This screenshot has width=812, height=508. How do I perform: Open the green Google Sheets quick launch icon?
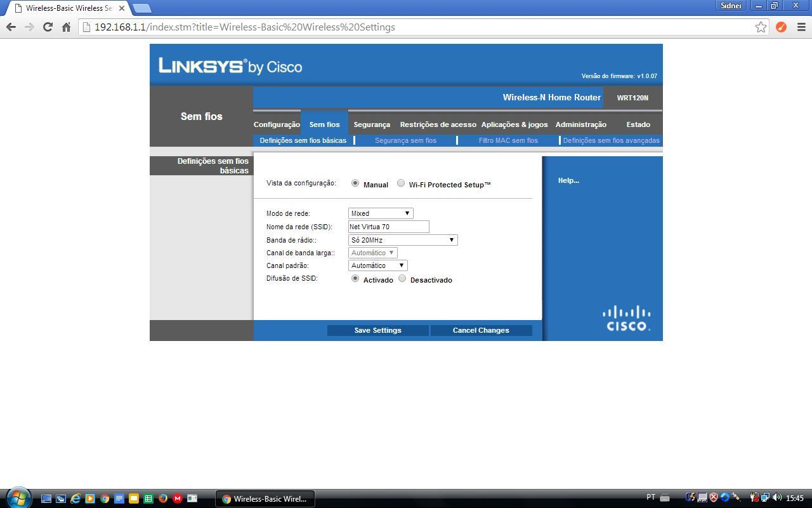point(148,498)
